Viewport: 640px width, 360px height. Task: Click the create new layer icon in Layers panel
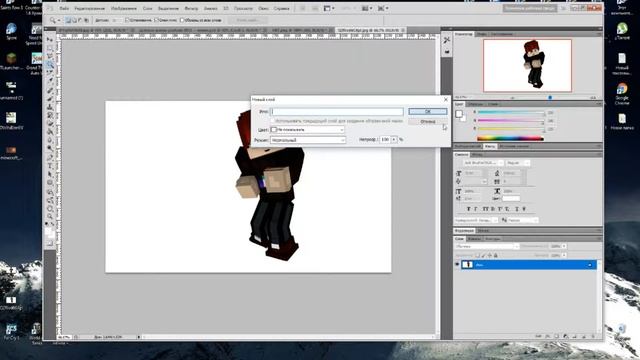(x=584, y=336)
